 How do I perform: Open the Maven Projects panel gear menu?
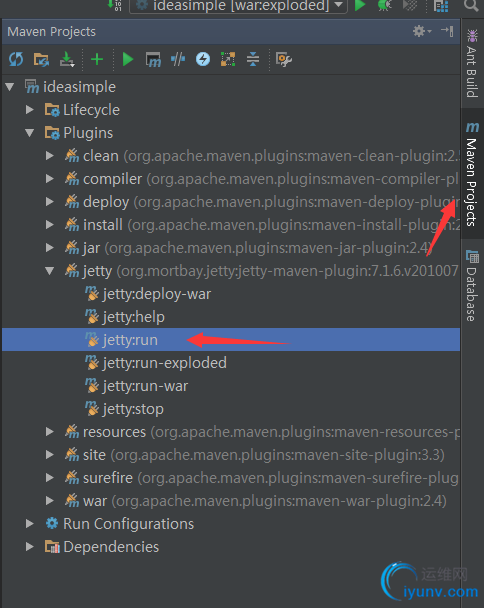coord(422,31)
